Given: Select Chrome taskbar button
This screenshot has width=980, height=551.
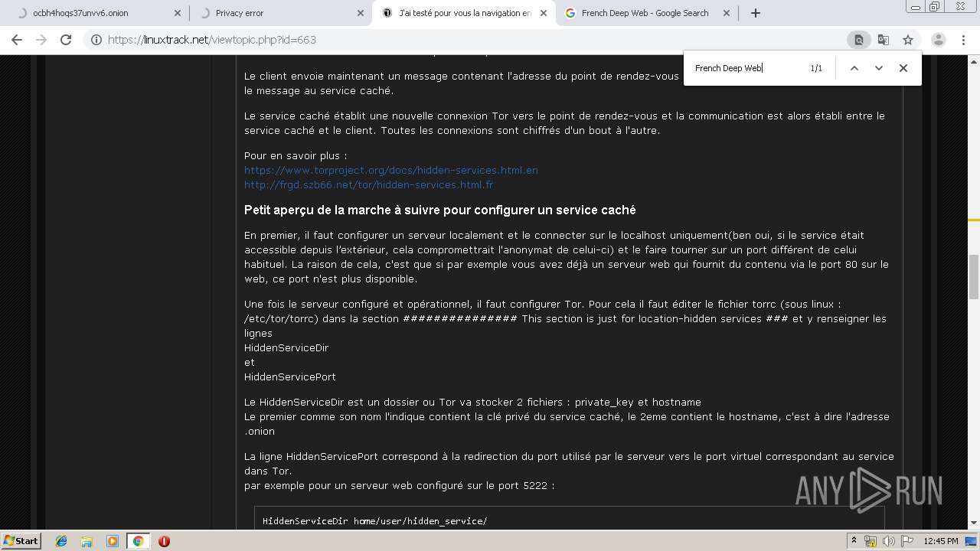Looking at the screenshot, I should [138, 541].
